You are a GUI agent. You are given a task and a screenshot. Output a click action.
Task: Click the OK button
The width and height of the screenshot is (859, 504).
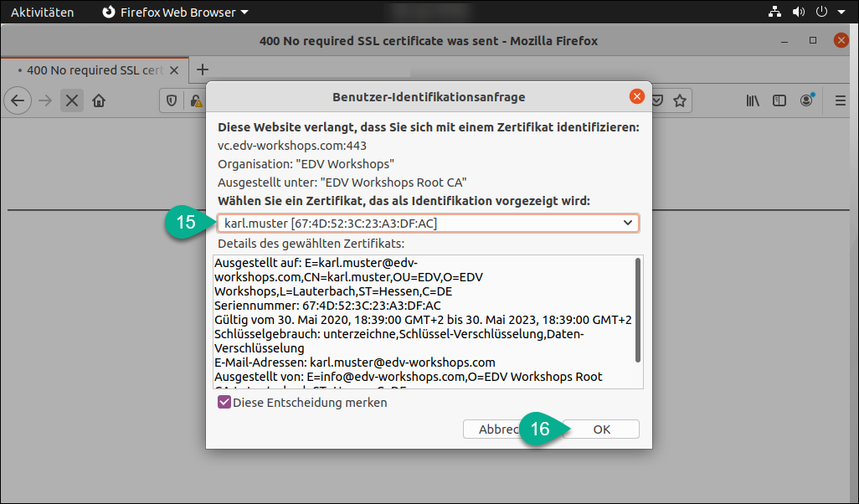(601, 429)
